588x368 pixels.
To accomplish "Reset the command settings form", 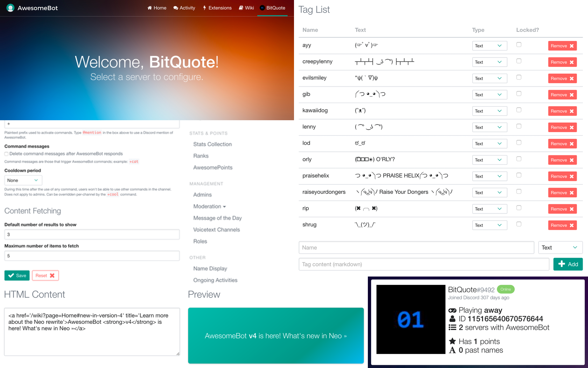I will click(45, 275).
